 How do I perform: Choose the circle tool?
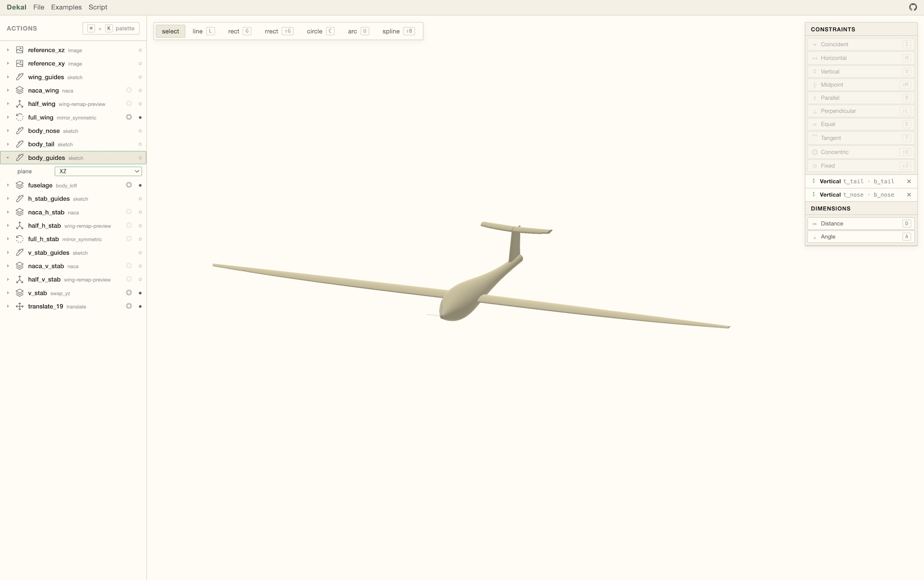point(321,31)
